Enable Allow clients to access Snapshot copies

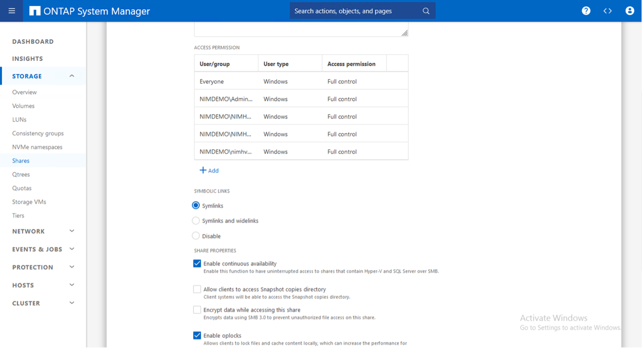tap(197, 289)
